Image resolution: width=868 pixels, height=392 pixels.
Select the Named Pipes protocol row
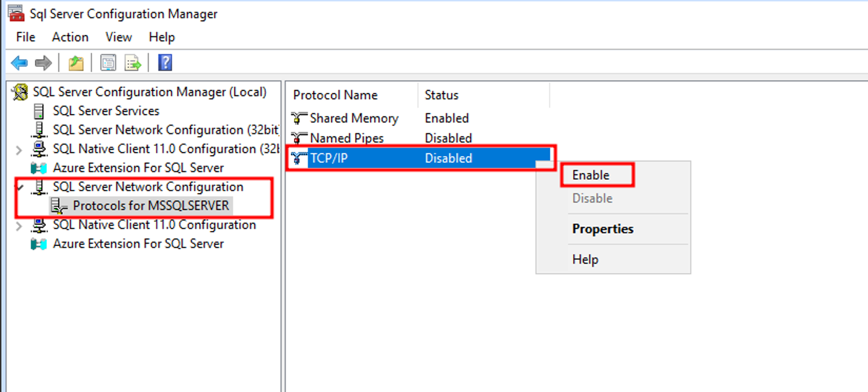click(x=420, y=138)
